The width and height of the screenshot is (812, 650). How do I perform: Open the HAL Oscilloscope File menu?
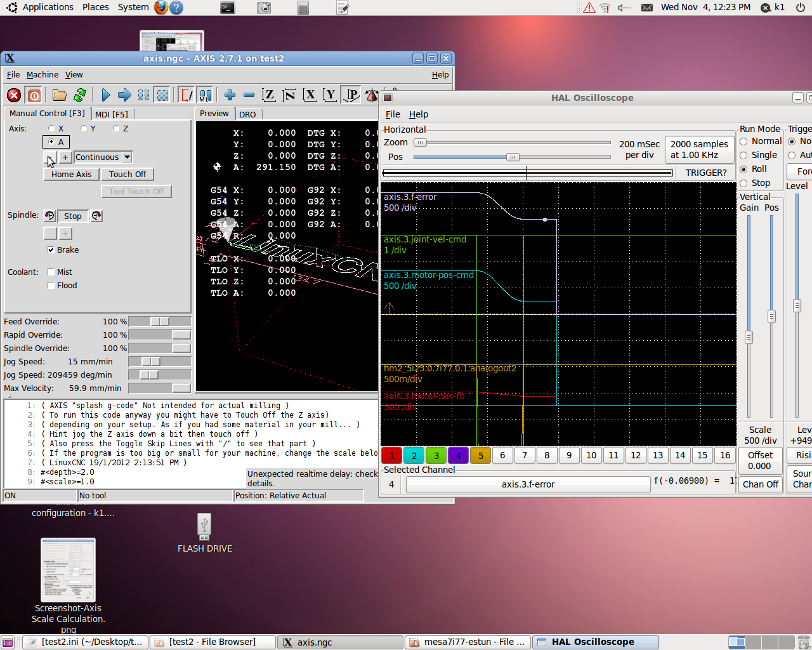393,114
